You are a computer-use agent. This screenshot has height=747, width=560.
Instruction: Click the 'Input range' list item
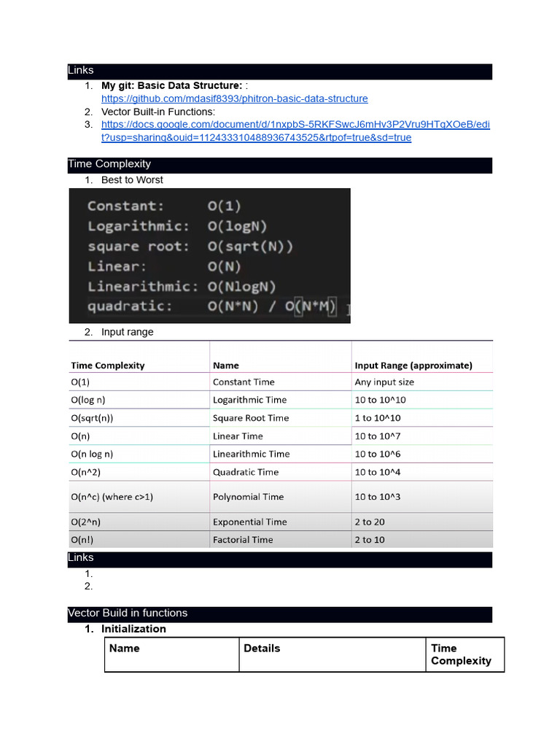coord(127,332)
